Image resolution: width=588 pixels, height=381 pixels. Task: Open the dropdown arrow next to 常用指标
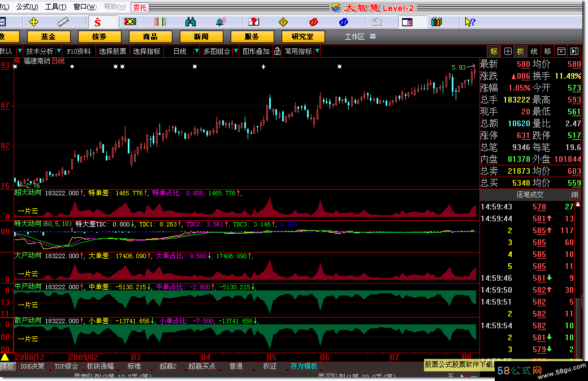(x=317, y=51)
